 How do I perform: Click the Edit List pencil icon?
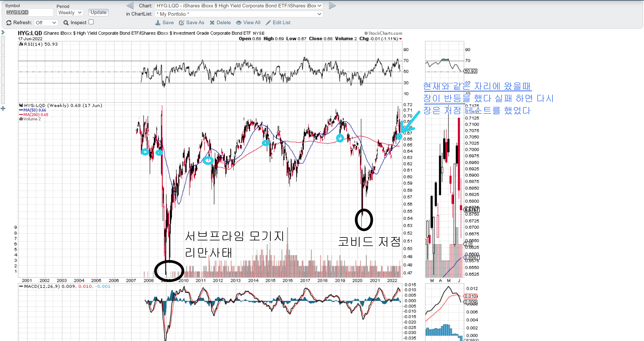pos(268,23)
